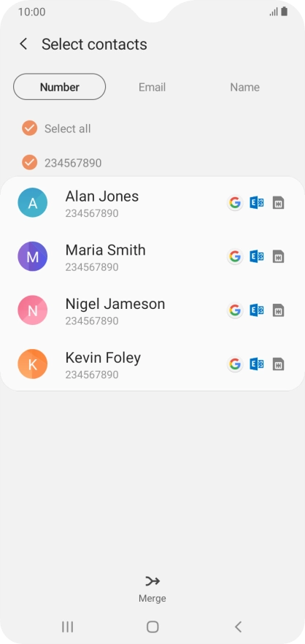
Task: Open the Nigel Jameson contact entry
Action: point(152,310)
